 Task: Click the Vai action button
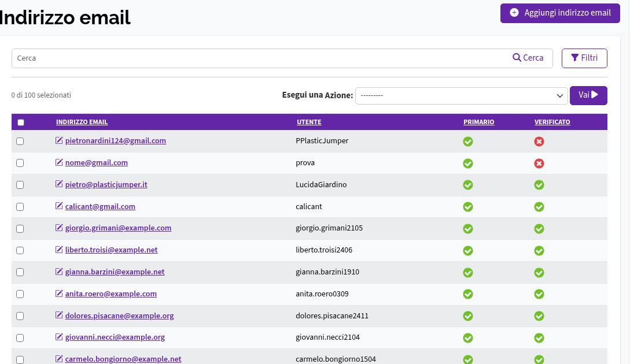(x=588, y=95)
